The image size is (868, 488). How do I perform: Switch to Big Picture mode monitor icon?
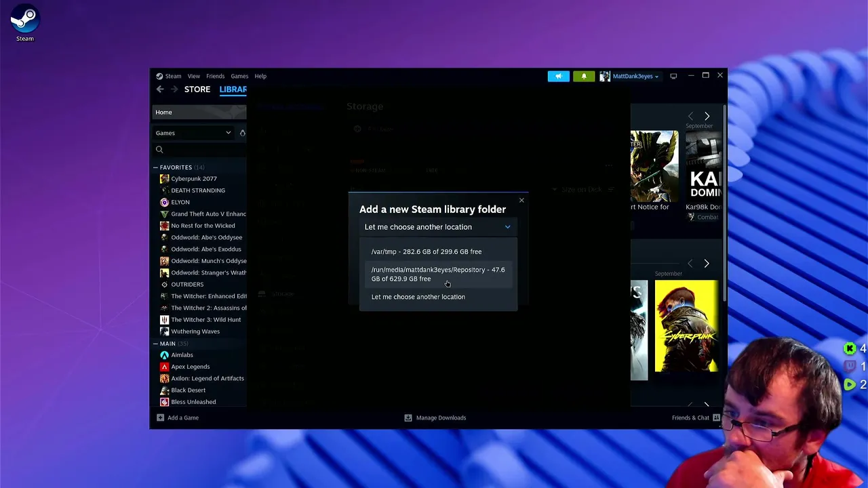click(x=673, y=76)
